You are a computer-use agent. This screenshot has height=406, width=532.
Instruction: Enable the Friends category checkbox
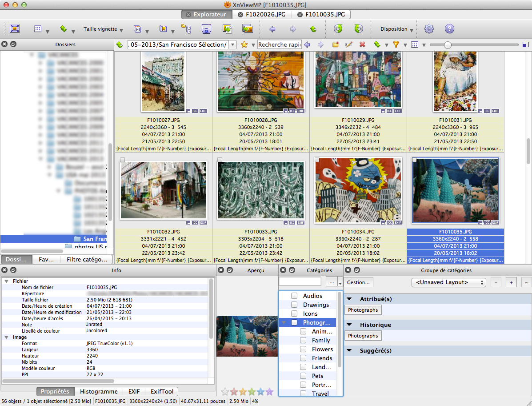pyautogui.click(x=303, y=358)
